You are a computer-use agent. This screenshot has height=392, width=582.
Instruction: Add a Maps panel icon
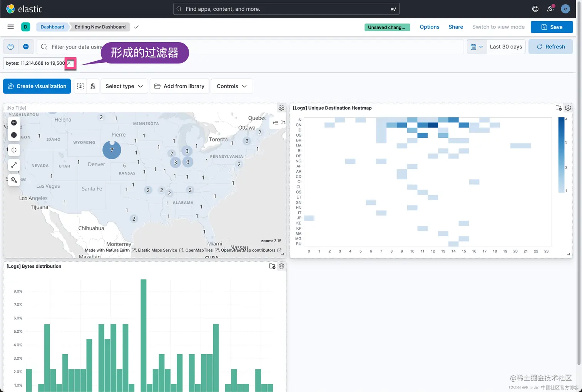[x=93, y=86]
